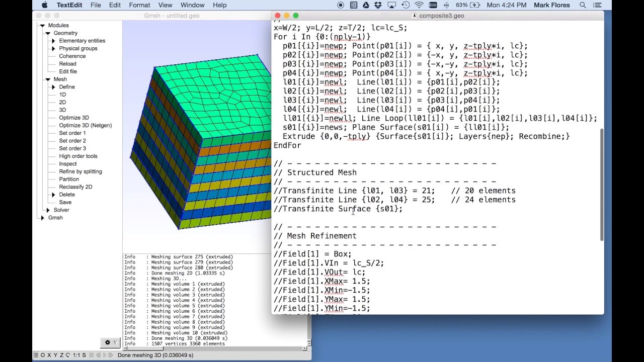The image size is (644, 362).
Task: Click the rewind playback icon in Gmsh
Action: [x=92, y=355]
